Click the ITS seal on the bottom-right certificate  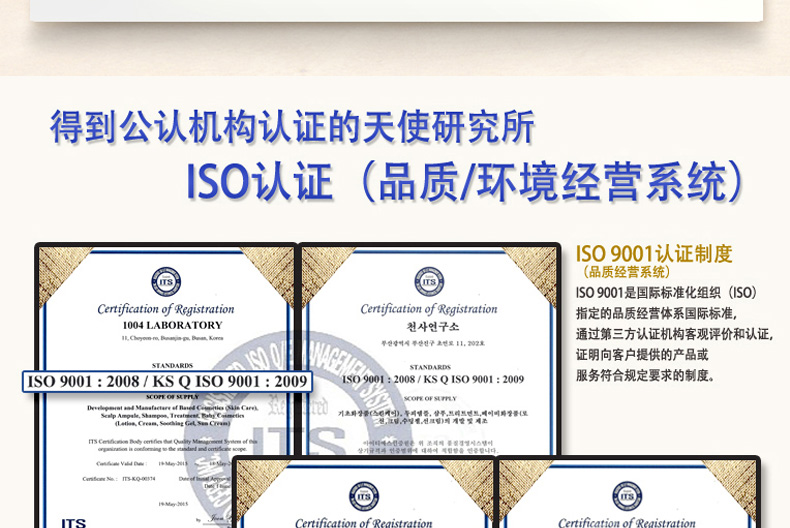coord(627,496)
